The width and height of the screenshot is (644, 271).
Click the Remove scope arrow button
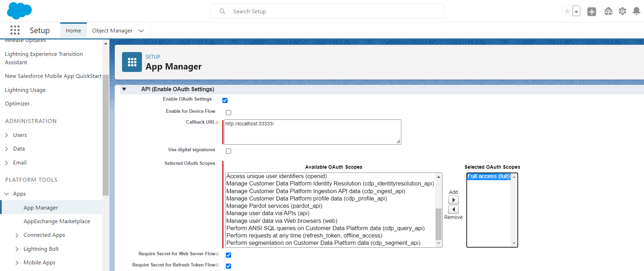(453, 210)
